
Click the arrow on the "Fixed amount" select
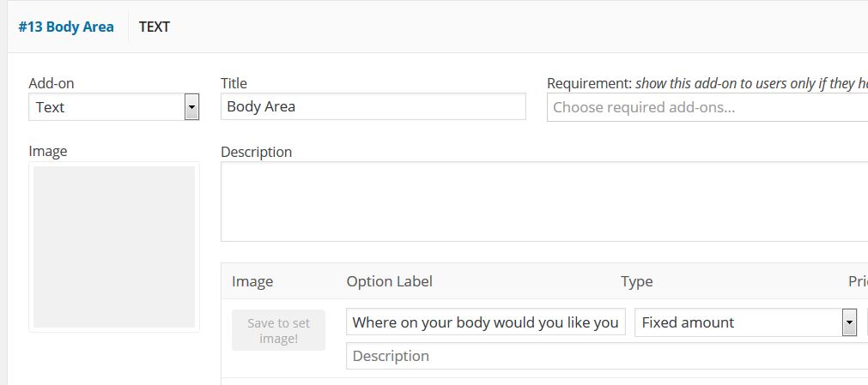click(x=850, y=322)
